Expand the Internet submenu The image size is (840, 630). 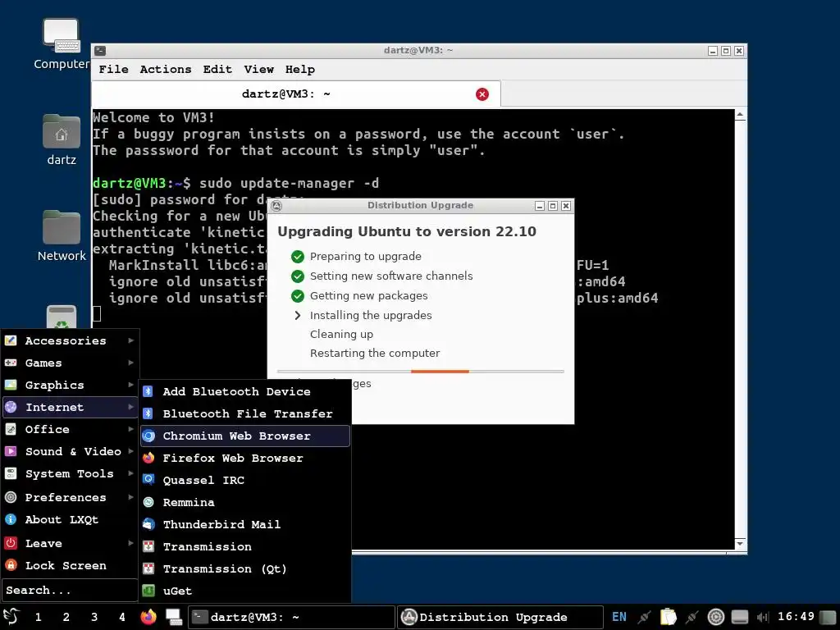(71, 407)
